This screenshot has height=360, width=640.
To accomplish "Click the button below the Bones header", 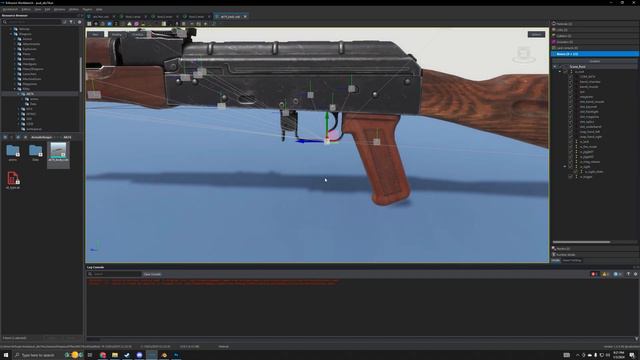I will click(x=594, y=61).
